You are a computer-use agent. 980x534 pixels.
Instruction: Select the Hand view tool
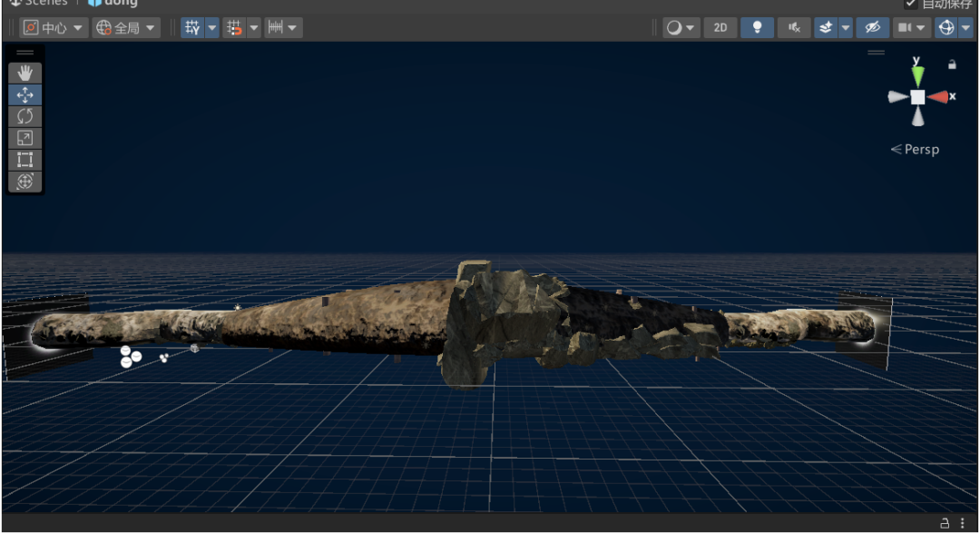pyautogui.click(x=25, y=74)
